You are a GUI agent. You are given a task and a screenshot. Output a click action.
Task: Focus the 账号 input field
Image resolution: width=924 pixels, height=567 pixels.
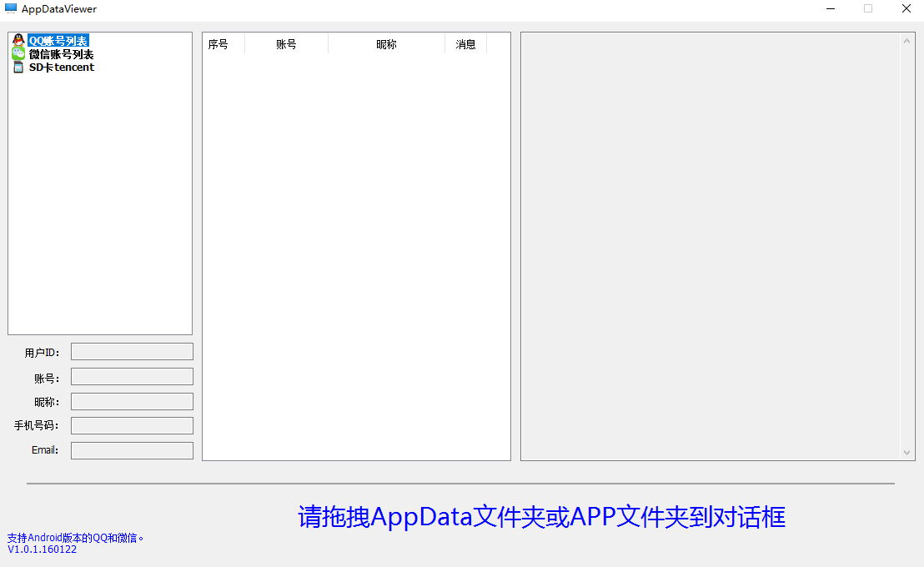[132, 377]
